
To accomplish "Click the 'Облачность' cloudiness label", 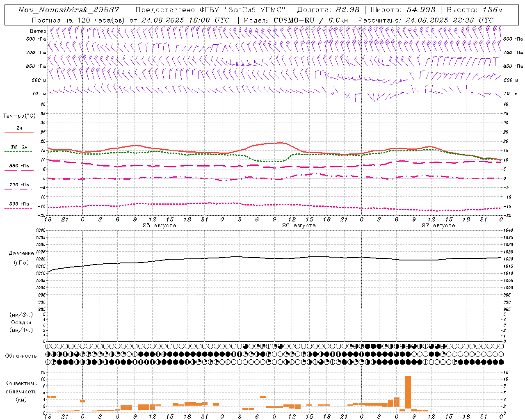I will click(x=21, y=356).
